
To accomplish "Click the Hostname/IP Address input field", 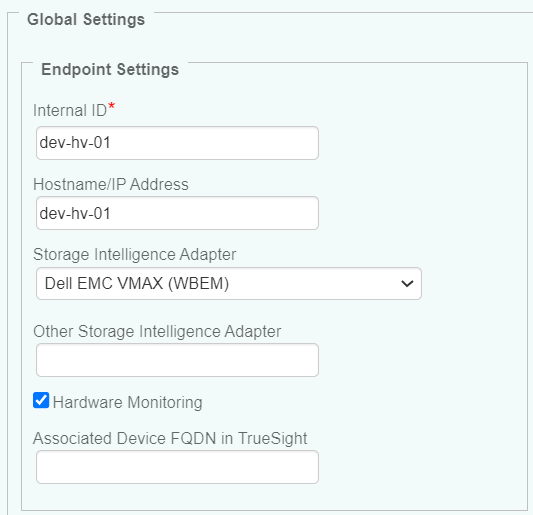I will tap(177, 213).
